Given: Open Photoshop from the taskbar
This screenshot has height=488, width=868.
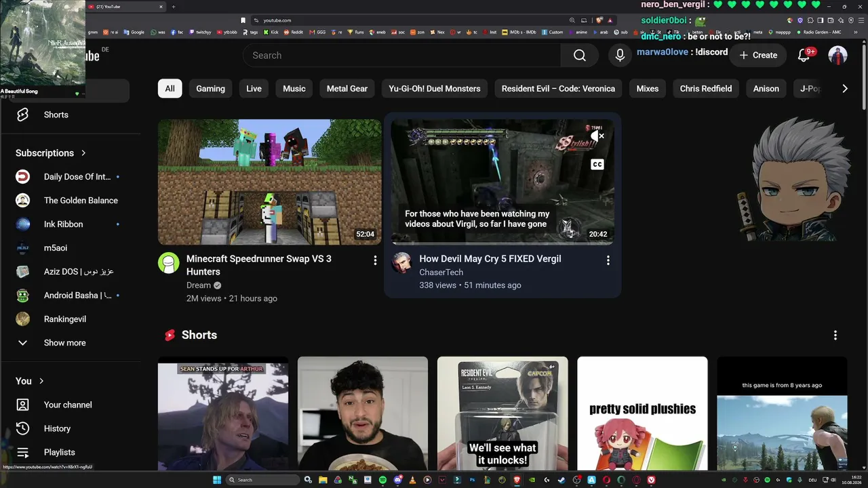Looking at the screenshot, I should [472, 480].
